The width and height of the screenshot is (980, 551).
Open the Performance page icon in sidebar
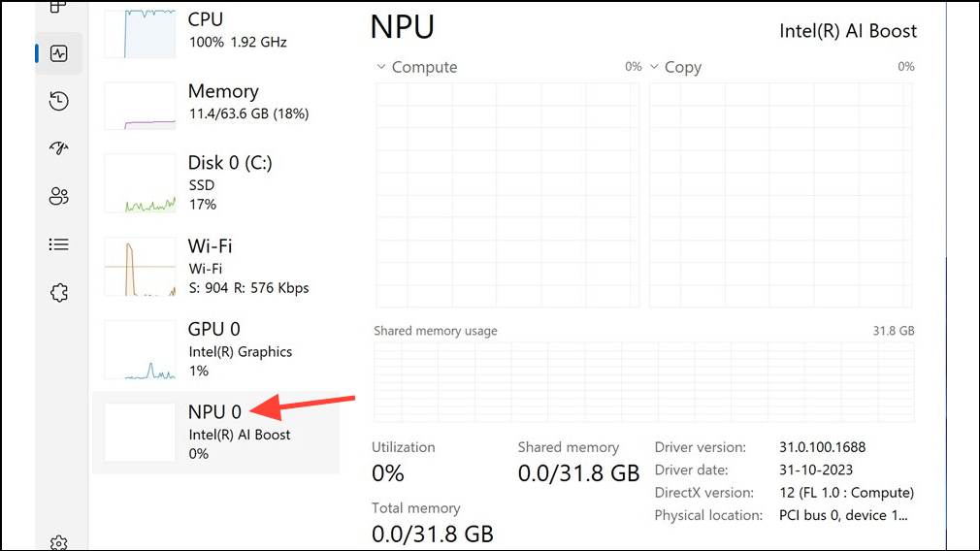(59, 53)
